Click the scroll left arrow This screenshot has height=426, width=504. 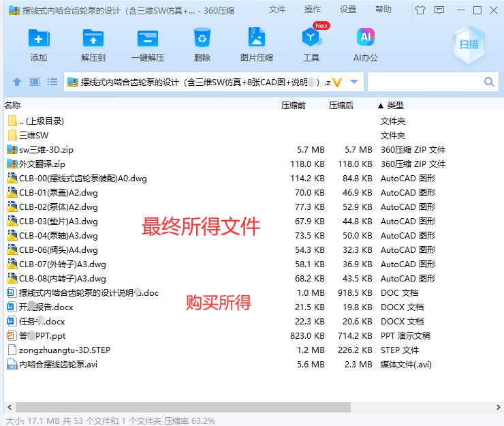point(10,408)
